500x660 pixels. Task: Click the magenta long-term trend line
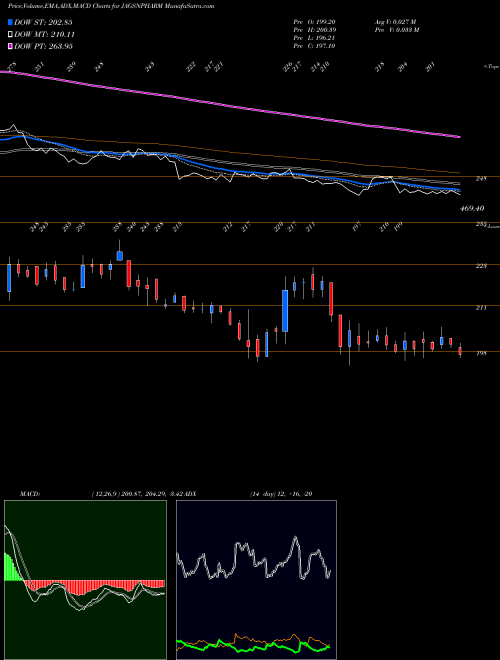pos(230,104)
